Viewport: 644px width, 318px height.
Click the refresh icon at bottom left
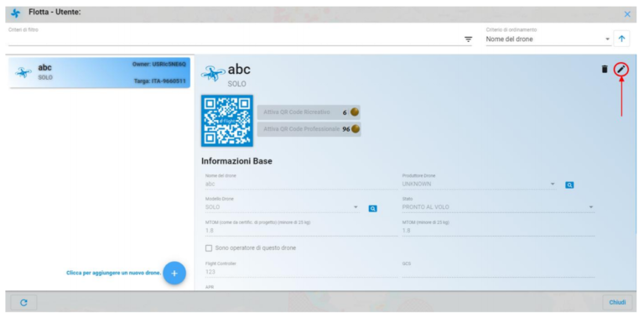[23, 302]
